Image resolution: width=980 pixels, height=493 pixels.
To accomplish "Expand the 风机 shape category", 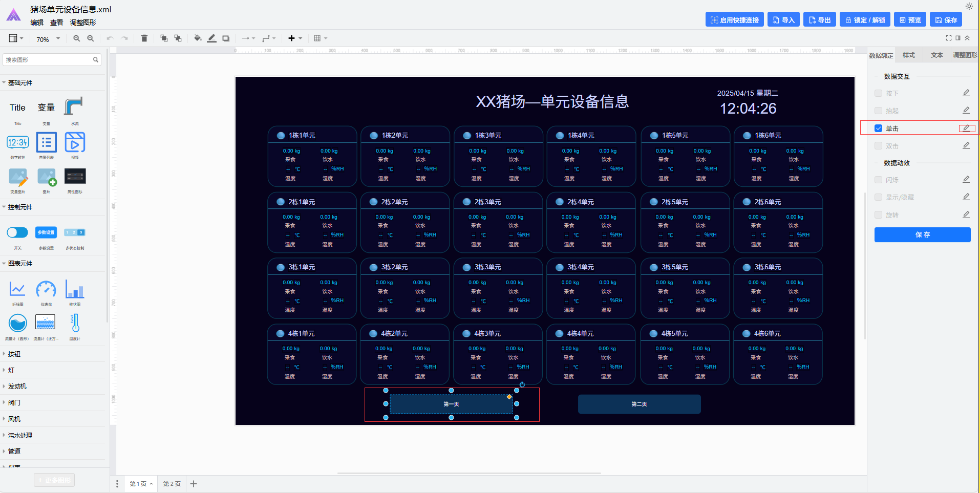I will point(14,419).
